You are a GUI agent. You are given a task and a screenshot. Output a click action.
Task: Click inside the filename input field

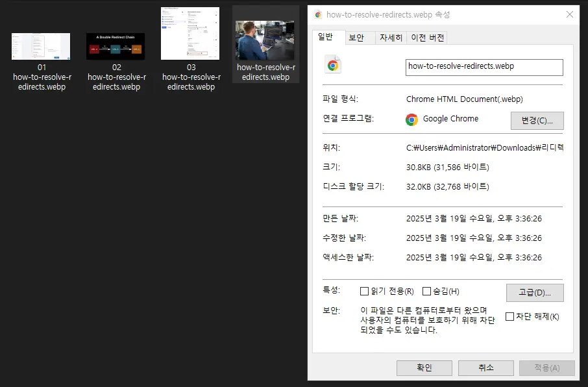point(484,67)
